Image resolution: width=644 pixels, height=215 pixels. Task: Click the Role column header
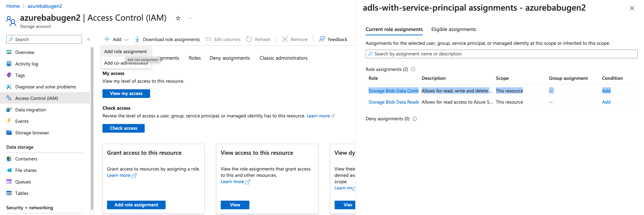tap(373, 78)
